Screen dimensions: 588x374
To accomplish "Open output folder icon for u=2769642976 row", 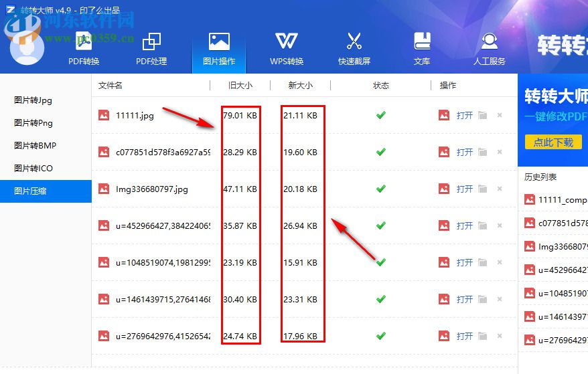I will (483, 336).
